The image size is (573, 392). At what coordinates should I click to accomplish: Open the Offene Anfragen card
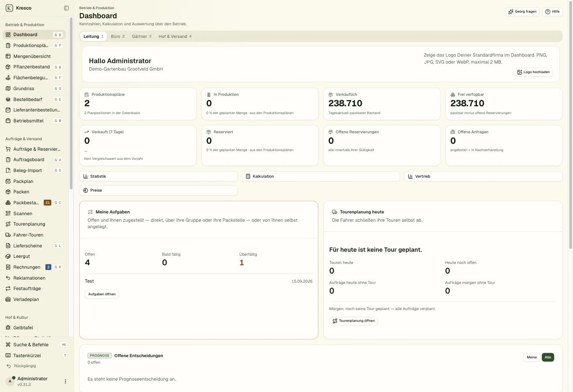click(x=504, y=145)
